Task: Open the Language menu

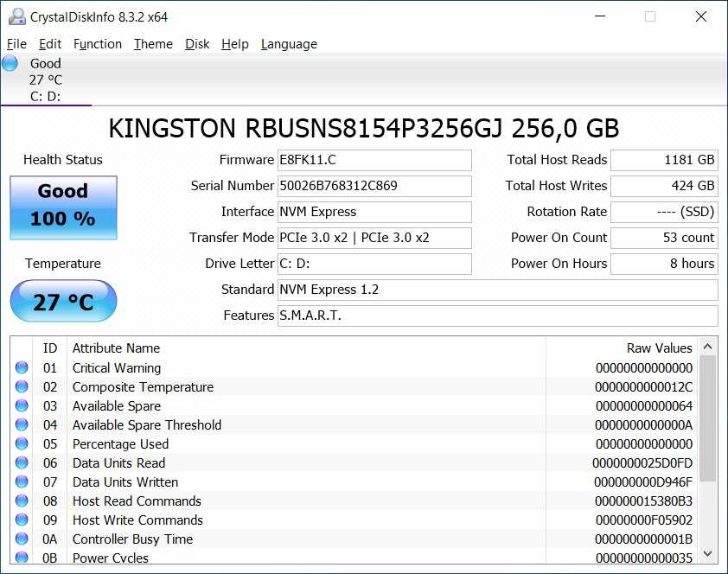Action: [x=289, y=44]
